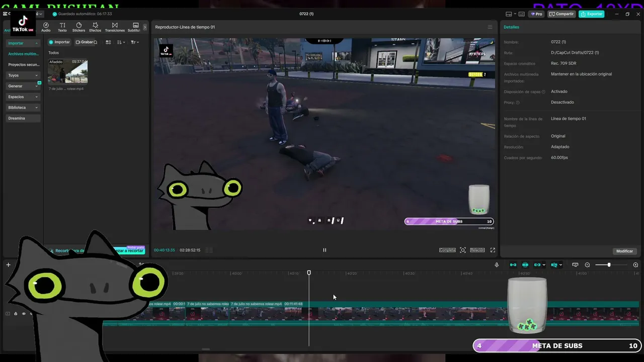Viewport: 644px width, 362px height.
Task: Collapse the Importar sidebar section
Action: point(23,43)
